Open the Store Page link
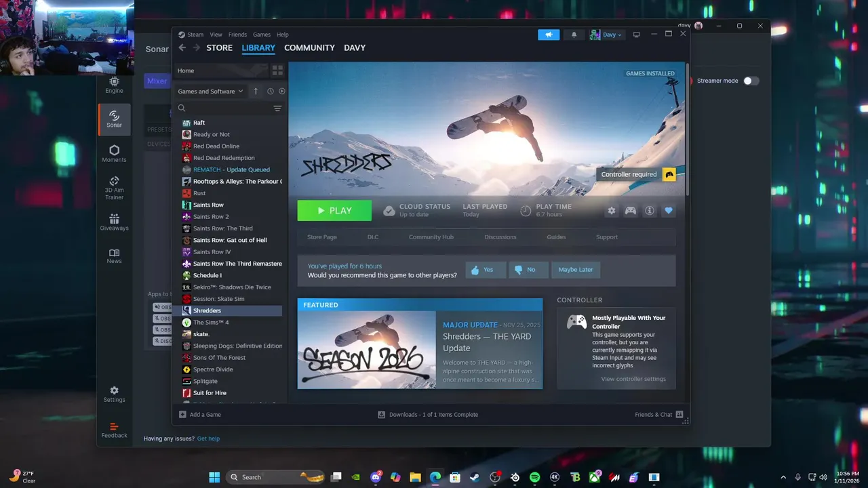Viewport: 868px width, 488px height. point(322,237)
